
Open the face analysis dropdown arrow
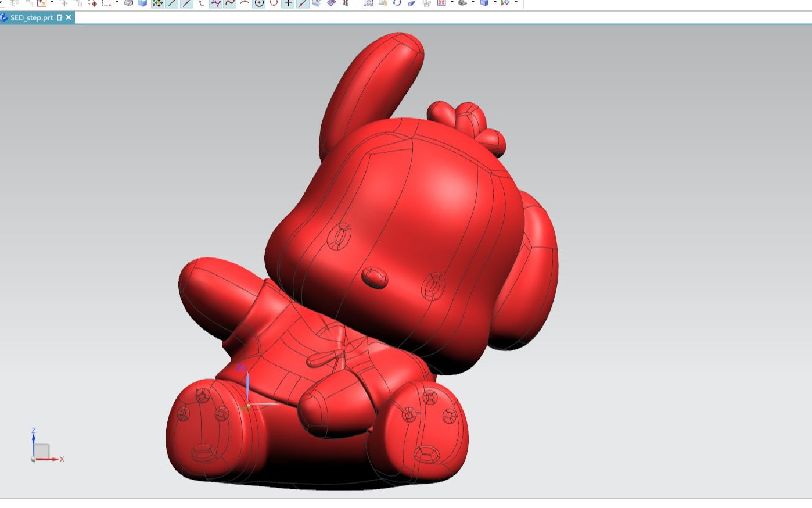[516, 2]
